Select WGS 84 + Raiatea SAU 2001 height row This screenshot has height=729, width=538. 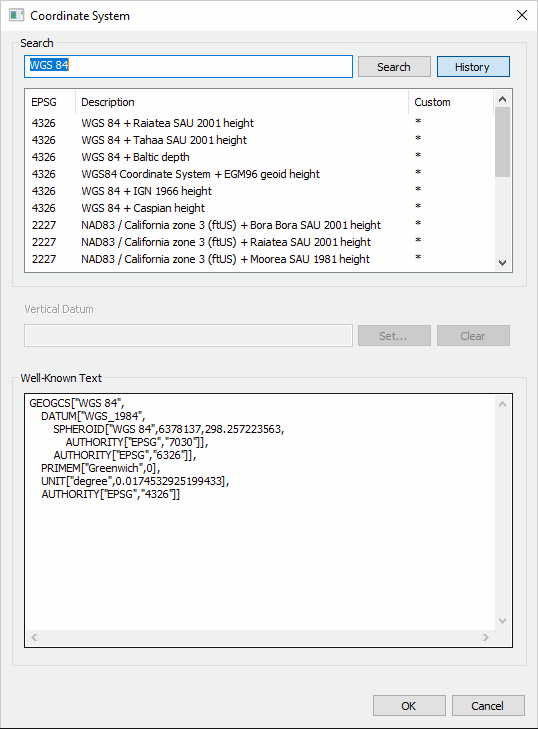[259, 123]
